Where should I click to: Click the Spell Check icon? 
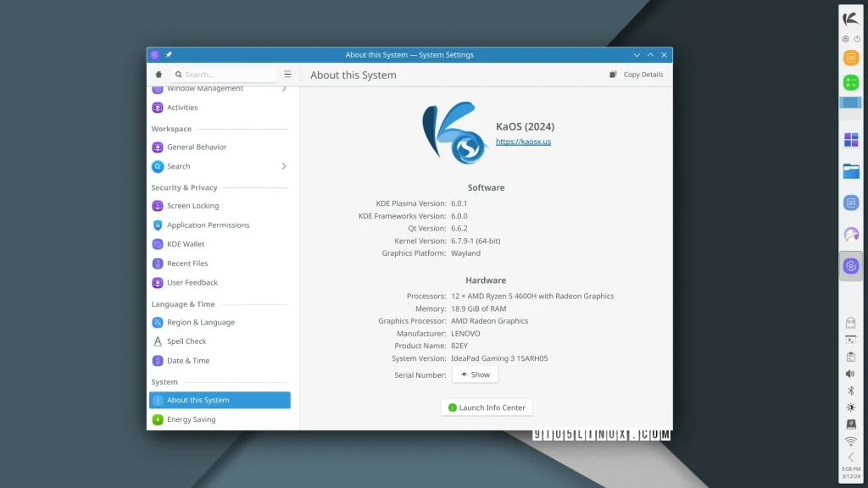click(x=158, y=341)
